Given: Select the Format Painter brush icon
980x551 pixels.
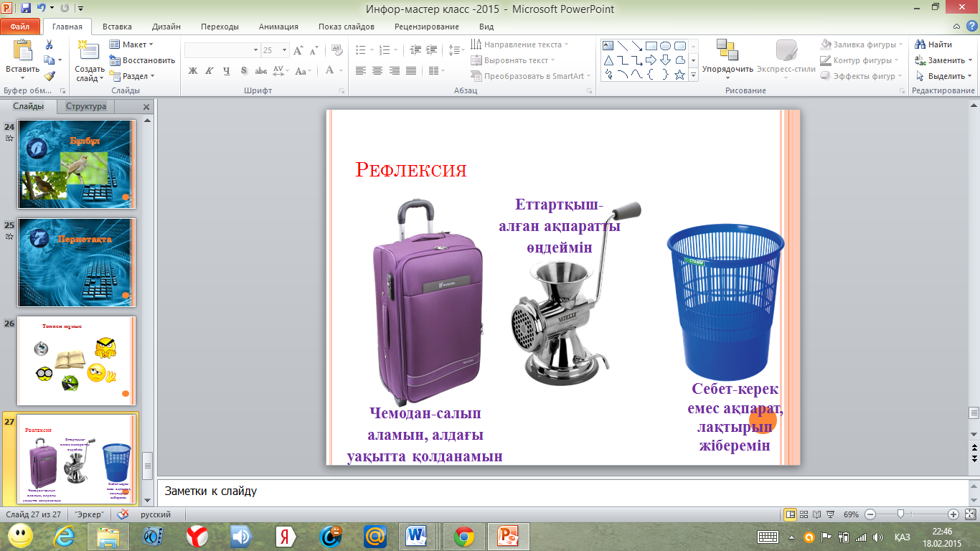Looking at the screenshot, I should [50, 75].
